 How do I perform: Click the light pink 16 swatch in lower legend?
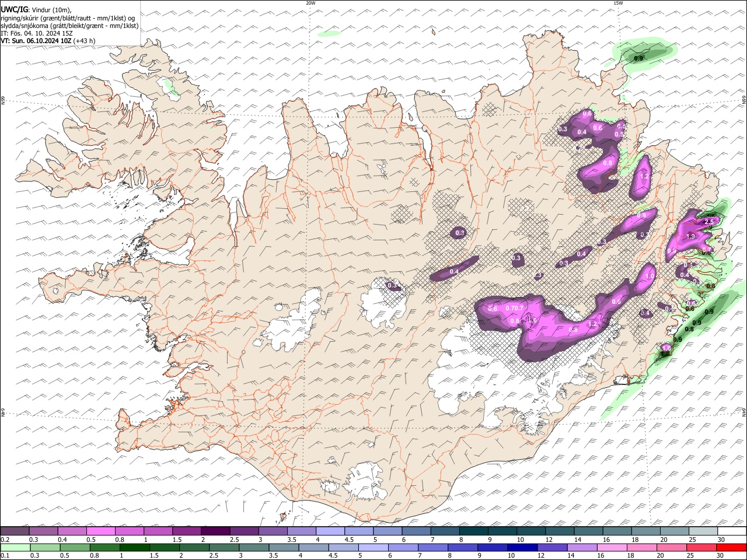pyautogui.click(x=612, y=548)
